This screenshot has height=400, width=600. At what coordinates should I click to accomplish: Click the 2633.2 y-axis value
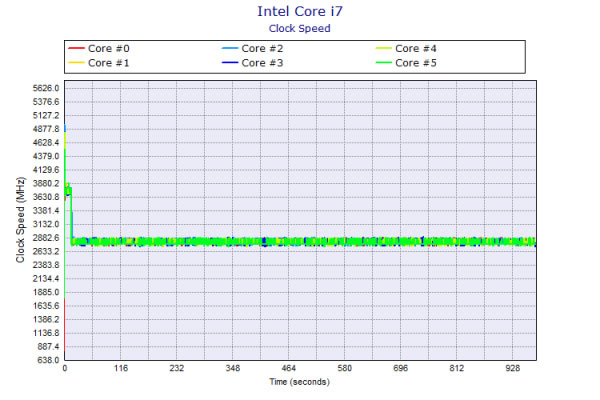click(46, 251)
